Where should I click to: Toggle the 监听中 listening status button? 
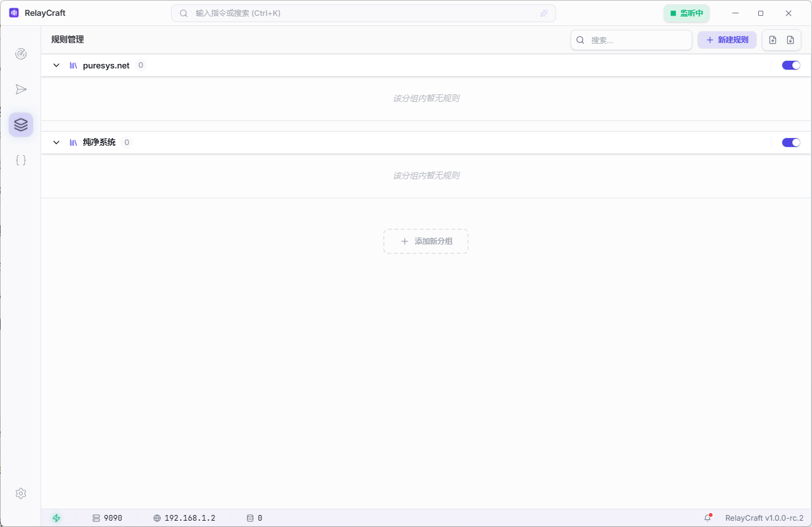tap(687, 13)
